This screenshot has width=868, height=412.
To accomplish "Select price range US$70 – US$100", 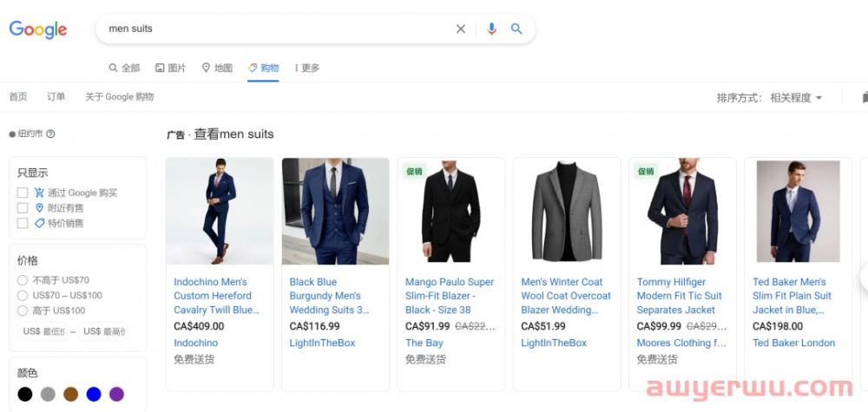I will [x=23, y=295].
